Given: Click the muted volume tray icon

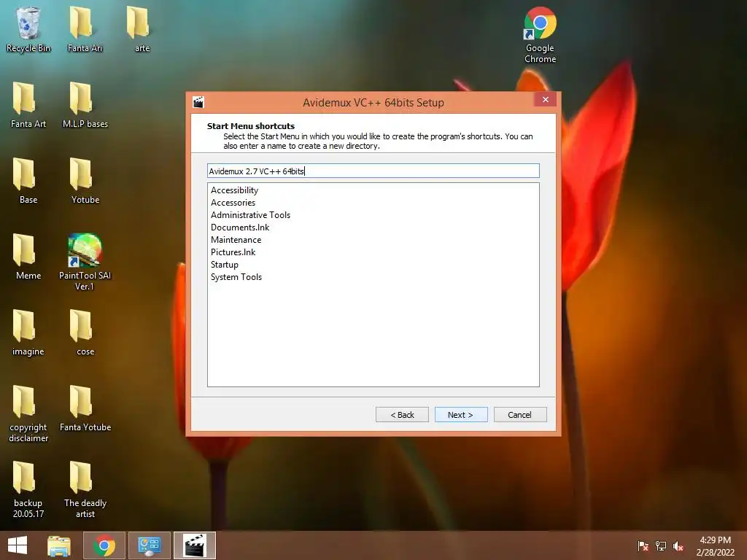Looking at the screenshot, I should pos(678,545).
